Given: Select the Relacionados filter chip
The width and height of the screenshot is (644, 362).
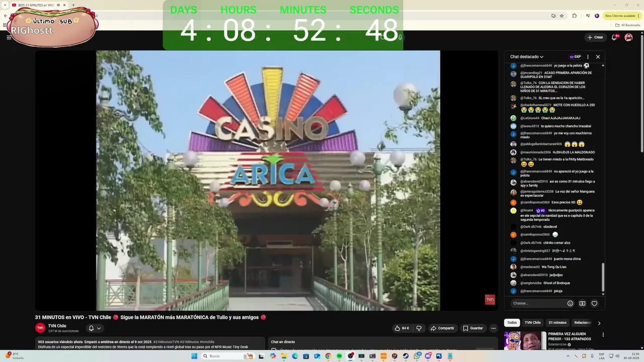Looking at the screenshot, I should (583, 323).
